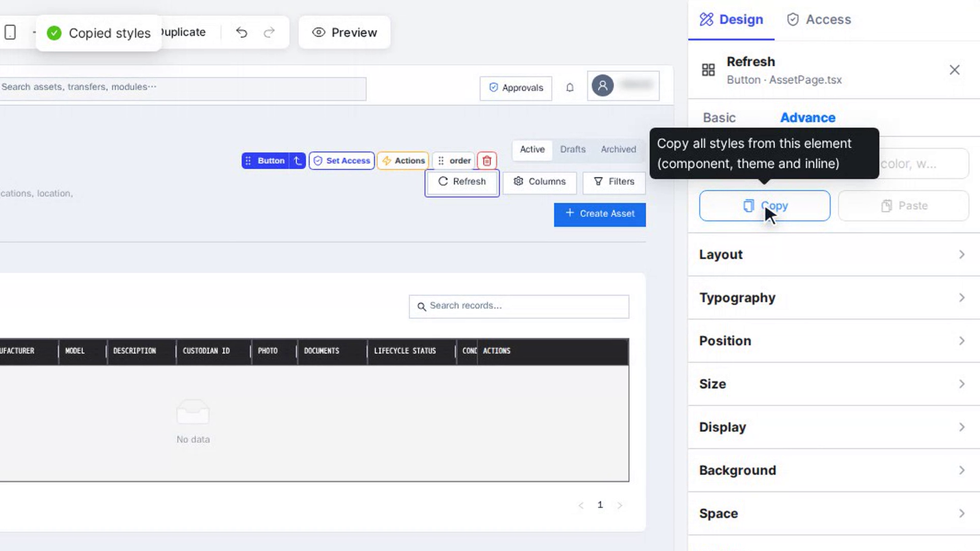Click the previous page arrow

(x=581, y=505)
